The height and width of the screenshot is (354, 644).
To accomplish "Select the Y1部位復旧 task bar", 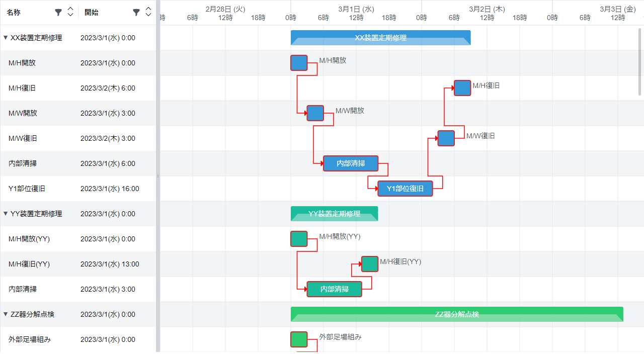I will click(405, 188).
